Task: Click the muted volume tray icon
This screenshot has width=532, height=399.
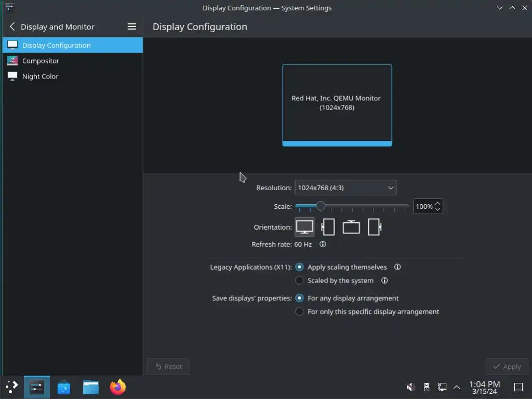Action: (410, 387)
